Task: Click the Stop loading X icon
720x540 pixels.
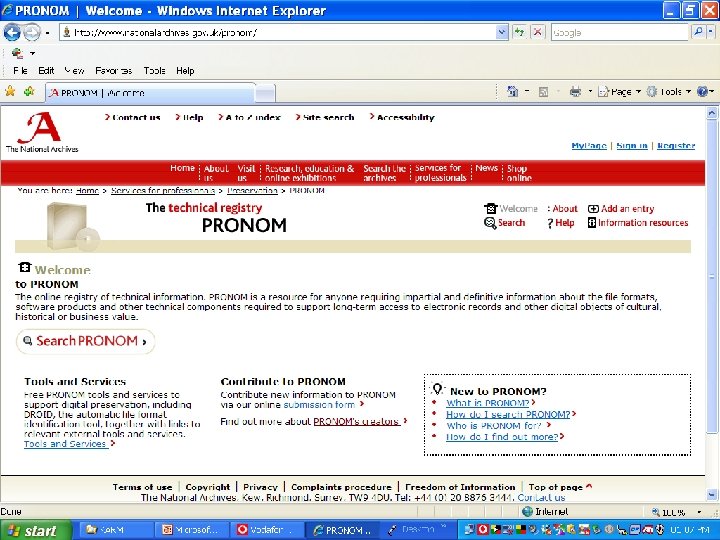Action: [x=537, y=32]
